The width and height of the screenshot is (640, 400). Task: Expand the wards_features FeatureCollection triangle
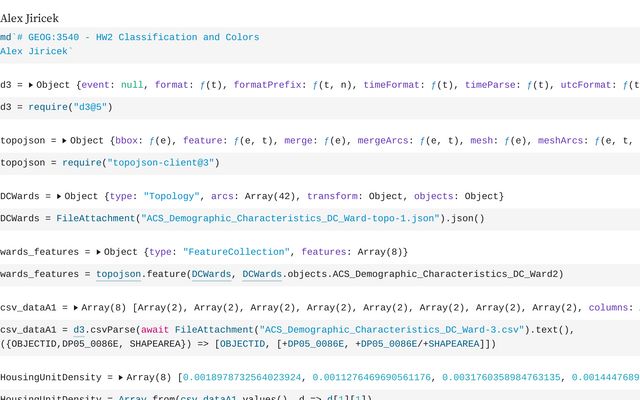pyautogui.click(x=100, y=253)
